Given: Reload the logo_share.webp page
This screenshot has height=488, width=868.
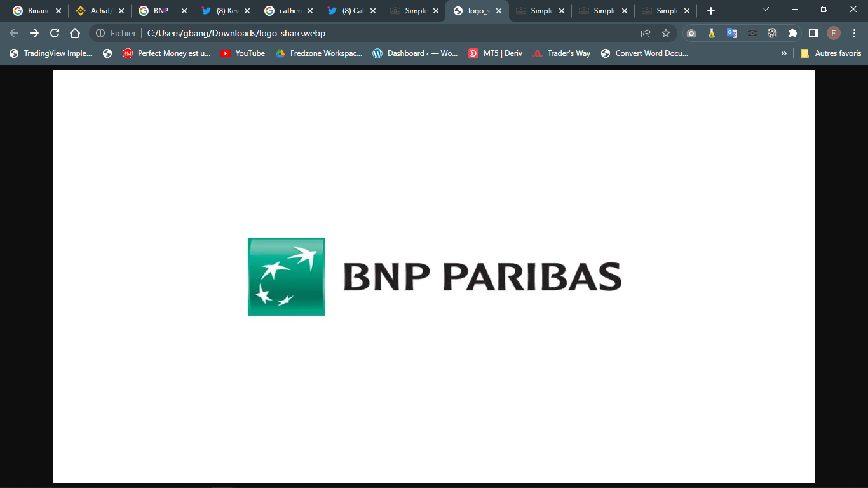Looking at the screenshot, I should click(x=55, y=33).
